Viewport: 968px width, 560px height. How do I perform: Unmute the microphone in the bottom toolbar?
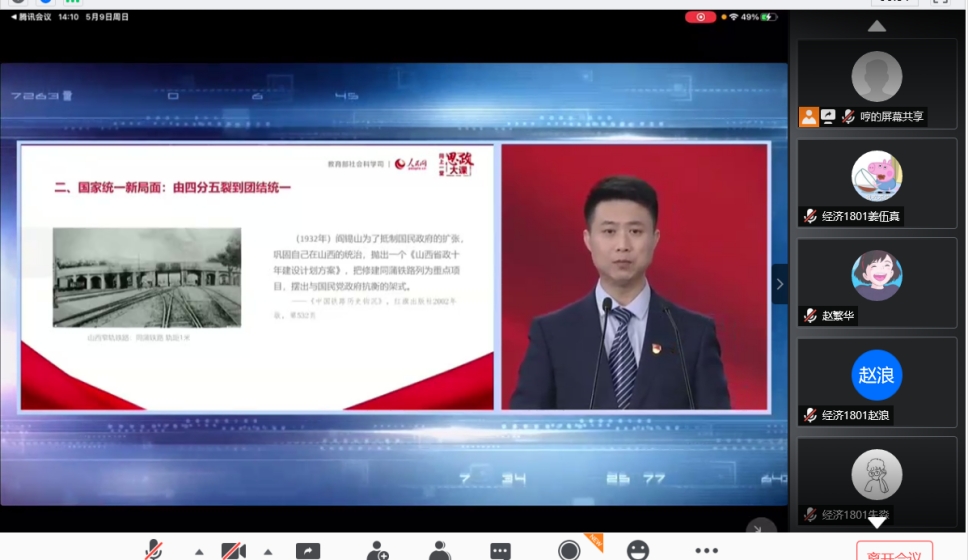click(x=153, y=550)
